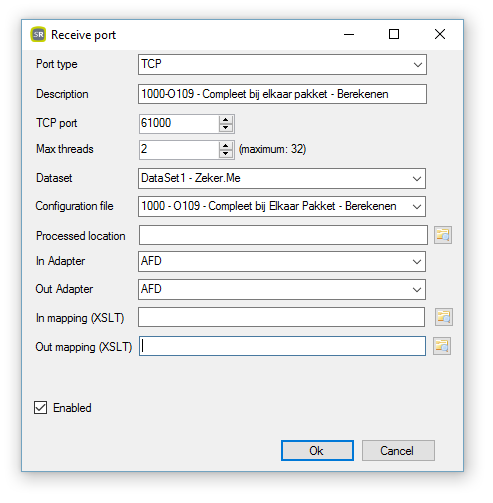Open the Configuration file dropdown
Image resolution: width=493 pixels, height=503 pixels.
click(x=282, y=206)
